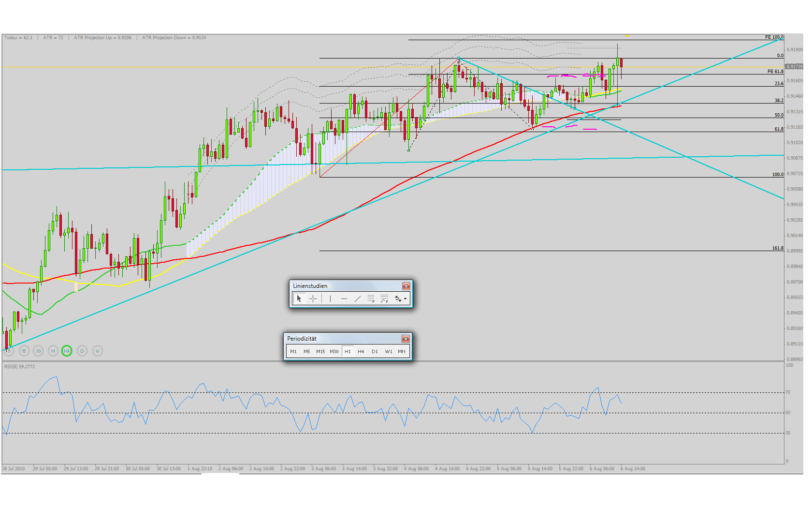812x508 pixels.
Task: Toggle the H1 timeframe button
Action: (x=348, y=351)
